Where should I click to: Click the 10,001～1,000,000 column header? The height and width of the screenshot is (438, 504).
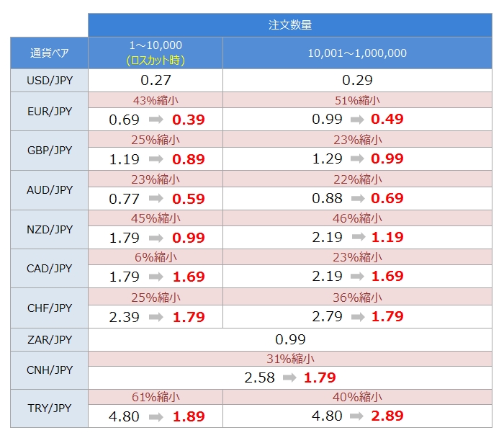coord(357,53)
